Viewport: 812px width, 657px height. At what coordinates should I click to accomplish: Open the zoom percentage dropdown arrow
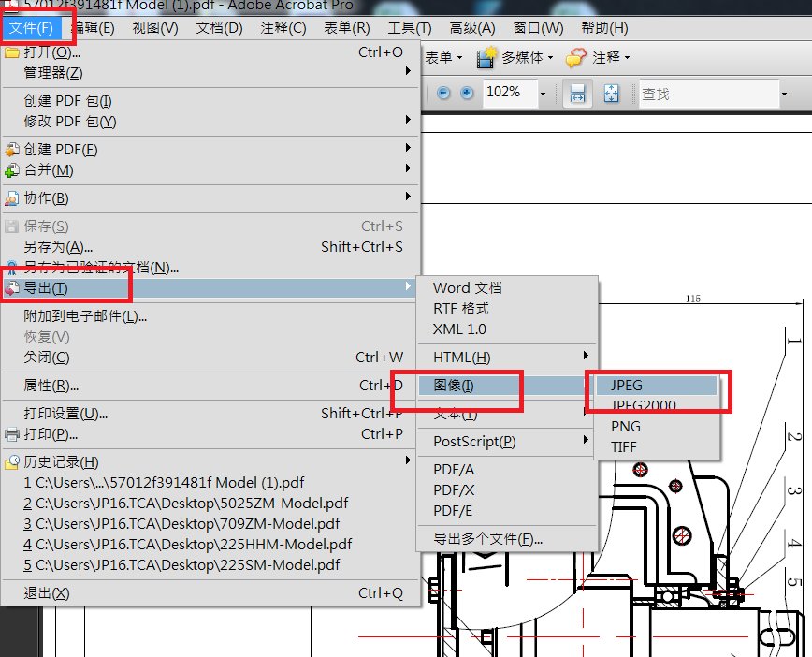(x=544, y=94)
